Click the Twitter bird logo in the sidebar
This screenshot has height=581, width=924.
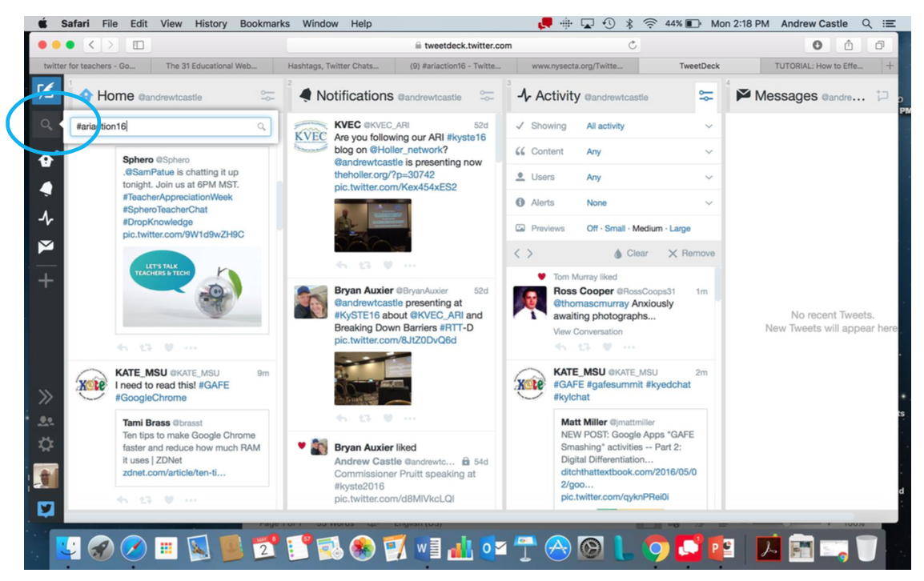coord(46,508)
